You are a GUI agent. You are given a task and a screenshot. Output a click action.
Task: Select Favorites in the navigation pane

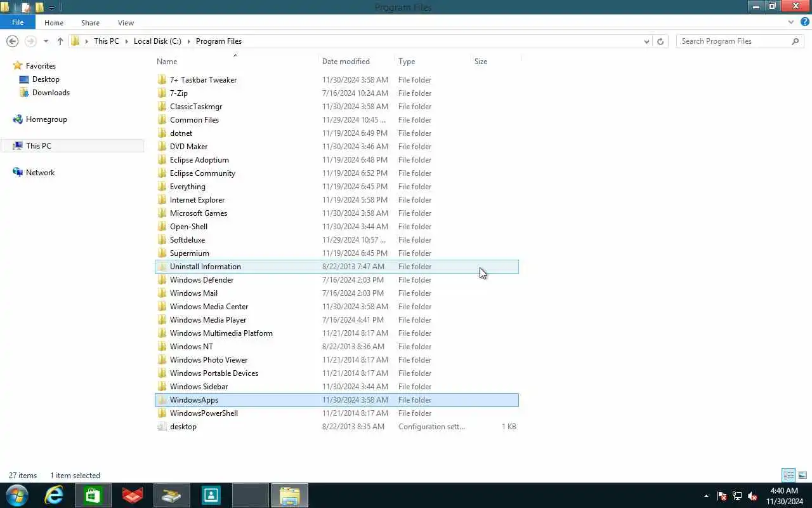41,66
